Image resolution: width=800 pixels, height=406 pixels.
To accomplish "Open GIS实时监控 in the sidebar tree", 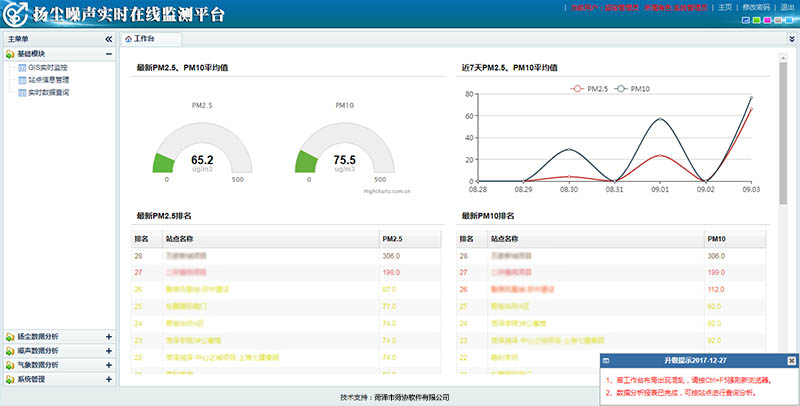I will coord(46,67).
